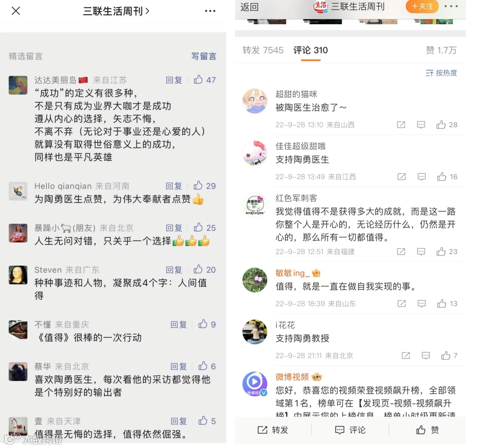
Task: Open the Weibo top-right three-dots menu
Action: [451, 6]
